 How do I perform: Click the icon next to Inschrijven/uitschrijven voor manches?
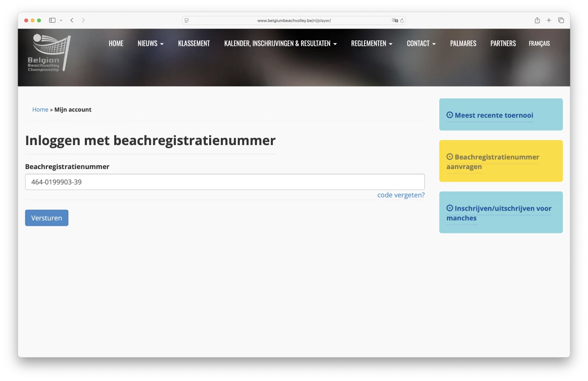[x=449, y=207]
